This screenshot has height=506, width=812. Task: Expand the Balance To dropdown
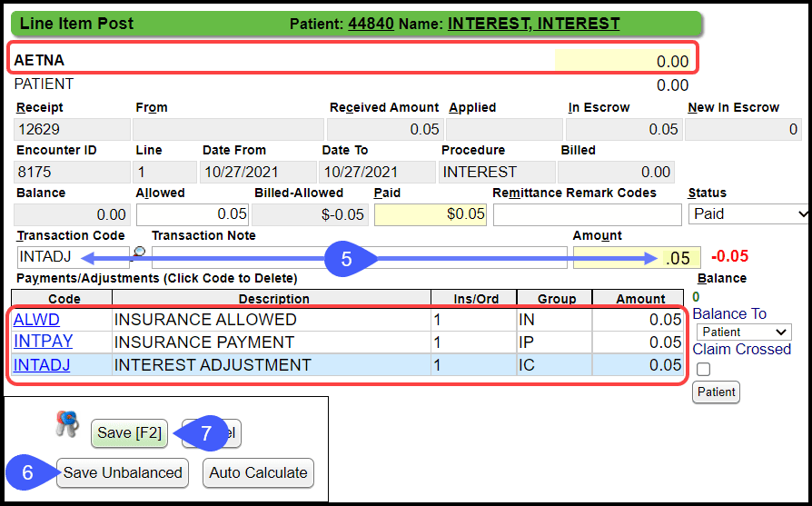[x=741, y=332]
